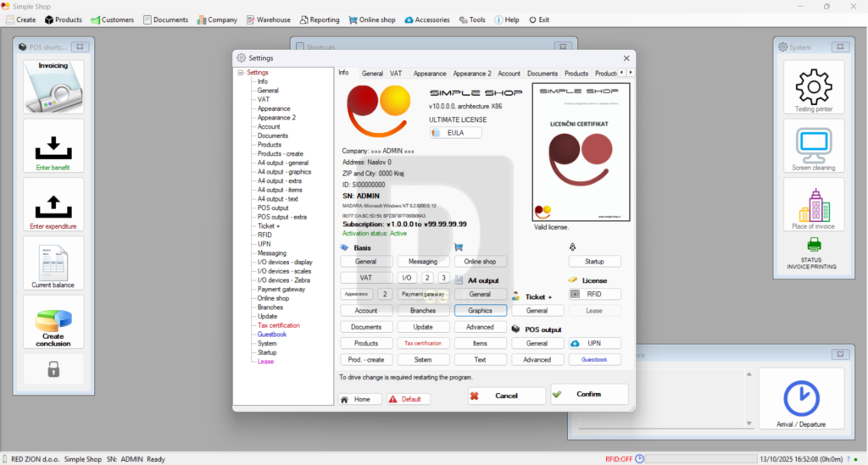Collapse the Settings root tree node
The image size is (868, 465).
pos(241,73)
